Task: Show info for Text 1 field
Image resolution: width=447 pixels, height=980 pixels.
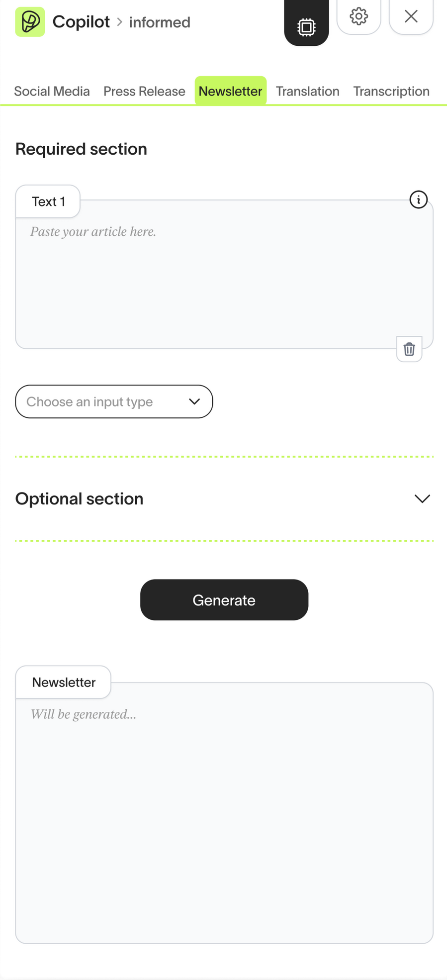Action: 418,200
